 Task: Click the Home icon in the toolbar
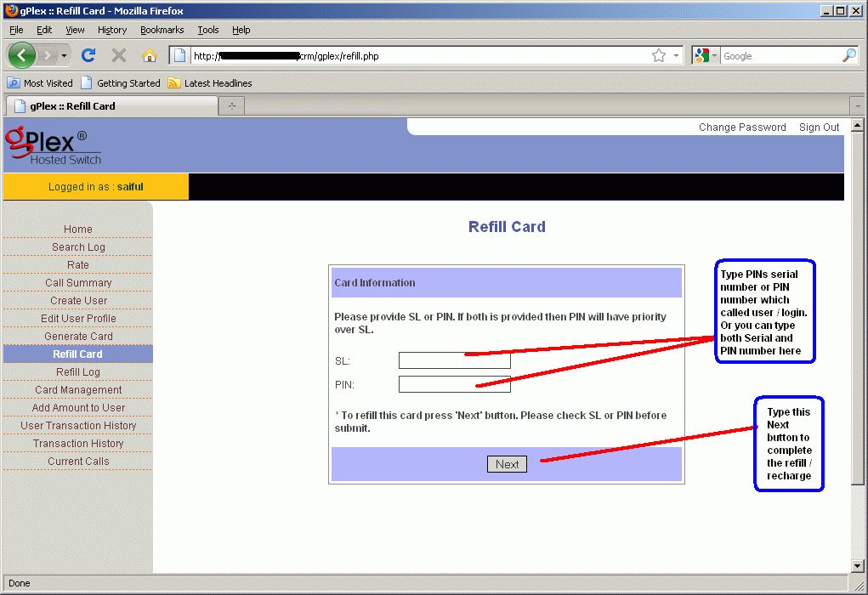coord(148,54)
